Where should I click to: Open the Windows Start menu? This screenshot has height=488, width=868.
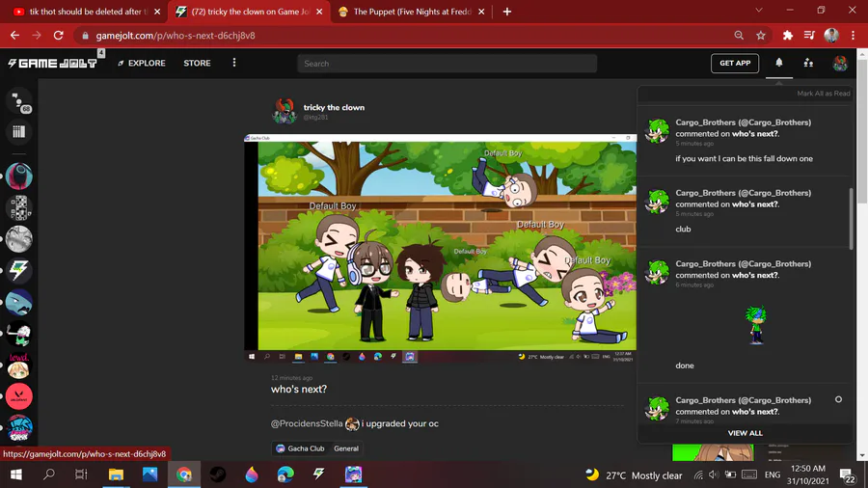pos(15,474)
